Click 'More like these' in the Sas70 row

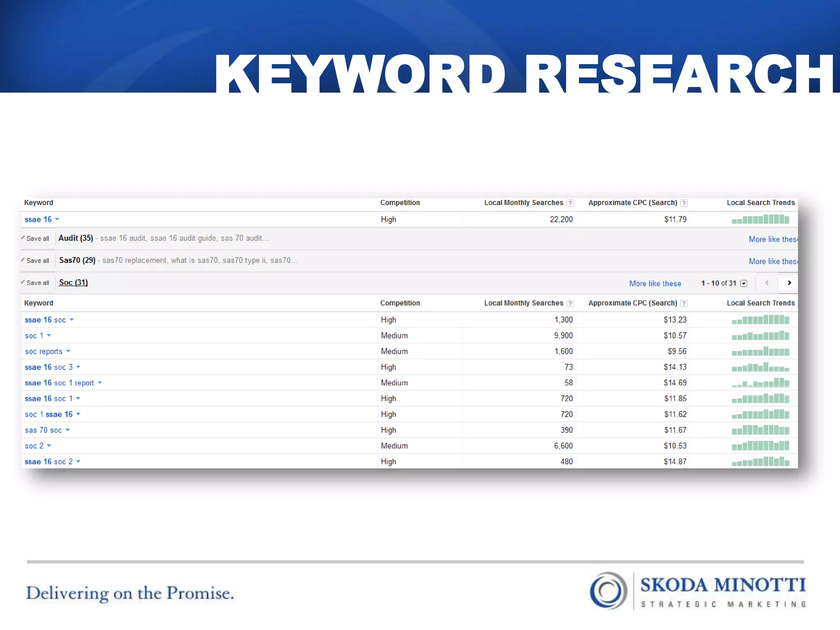(773, 262)
